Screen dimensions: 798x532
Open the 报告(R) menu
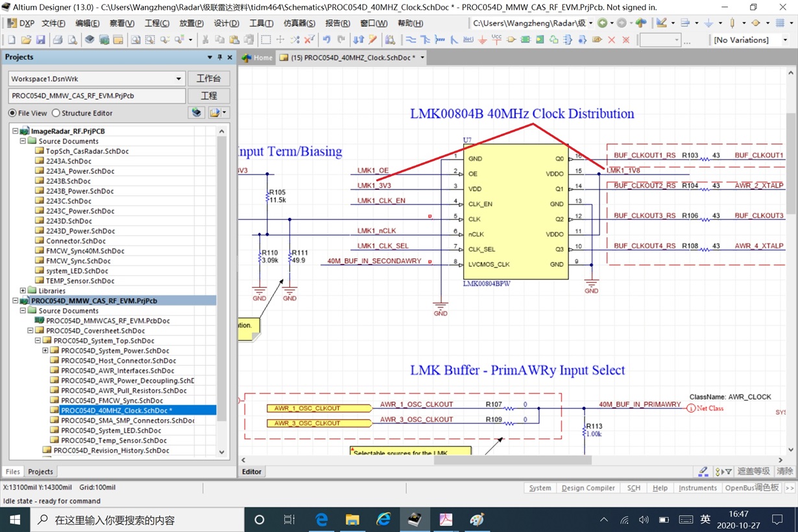(337, 23)
